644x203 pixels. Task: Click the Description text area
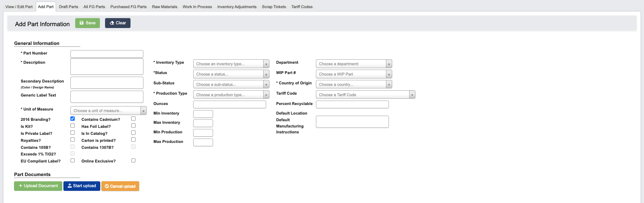107,67
